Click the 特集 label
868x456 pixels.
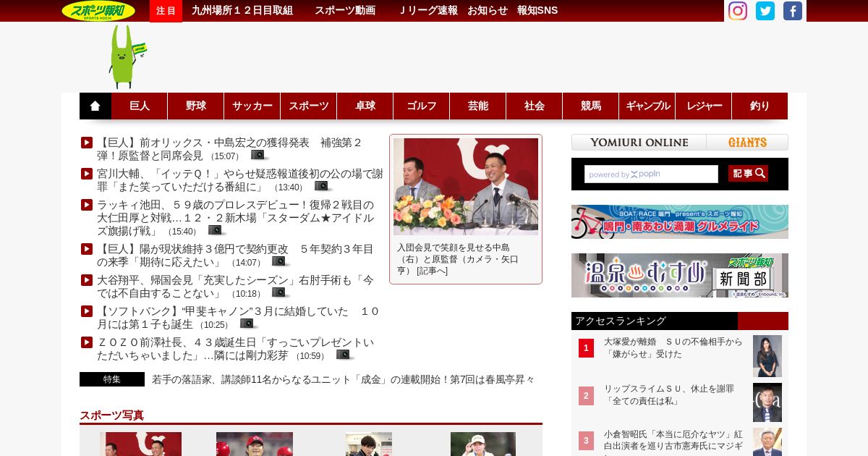[x=112, y=379]
